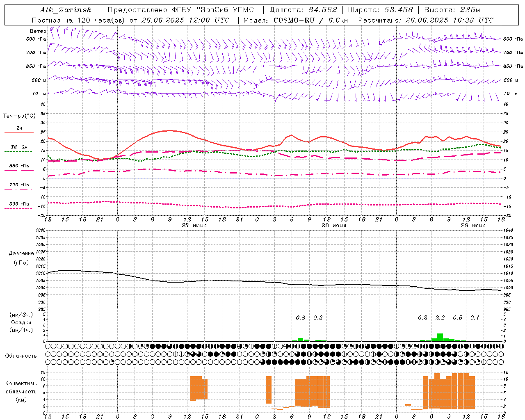Select the Облачность cloud cover label
The width and height of the screenshot is (525, 420).
tap(21, 356)
